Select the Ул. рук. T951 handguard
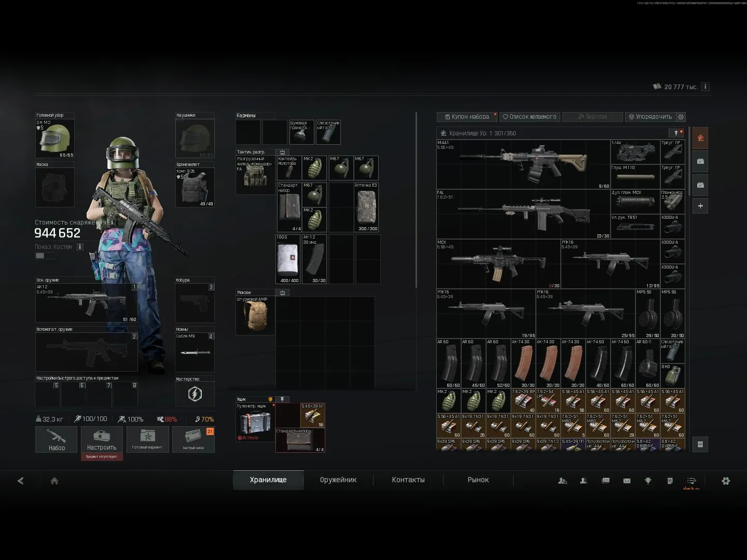 (635, 227)
